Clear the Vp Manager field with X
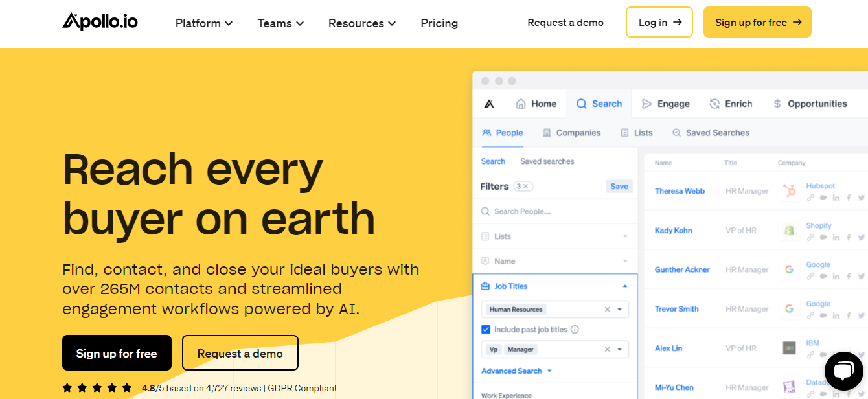Image resolution: width=868 pixels, height=399 pixels. pos(607,349)
